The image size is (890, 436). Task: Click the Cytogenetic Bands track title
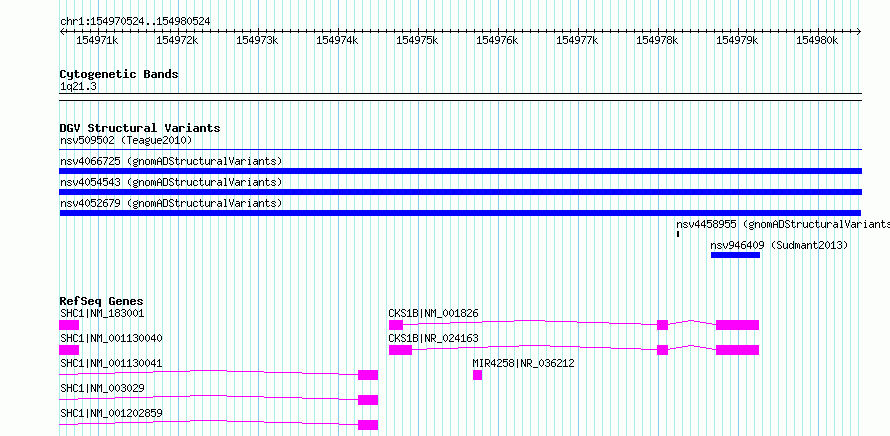click(x=119, y=74)
